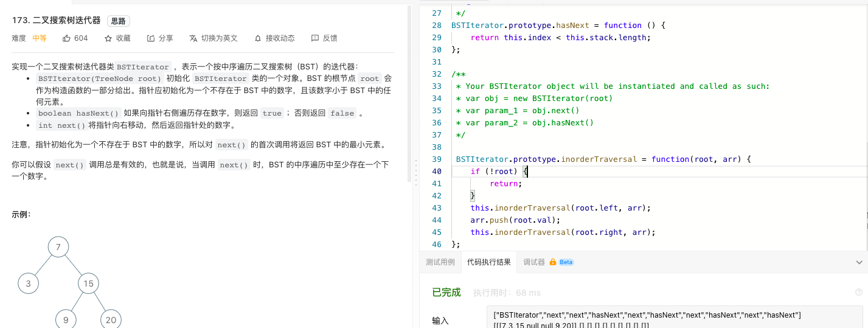Click the share icon beside 分享
Image resolution: width=868 pixels, height=328 pixels.
coord(151,38)
